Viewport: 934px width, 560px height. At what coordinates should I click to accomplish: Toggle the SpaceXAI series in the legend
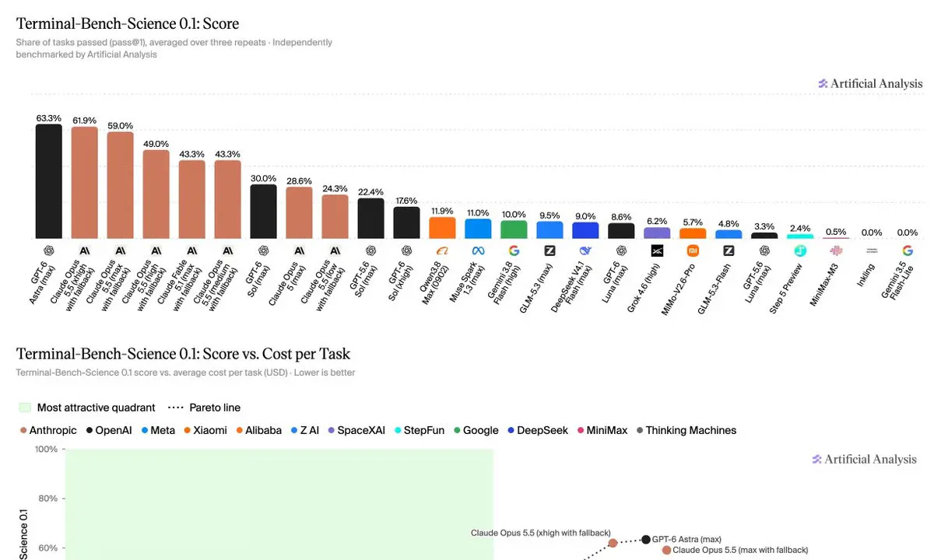(356, 430)
